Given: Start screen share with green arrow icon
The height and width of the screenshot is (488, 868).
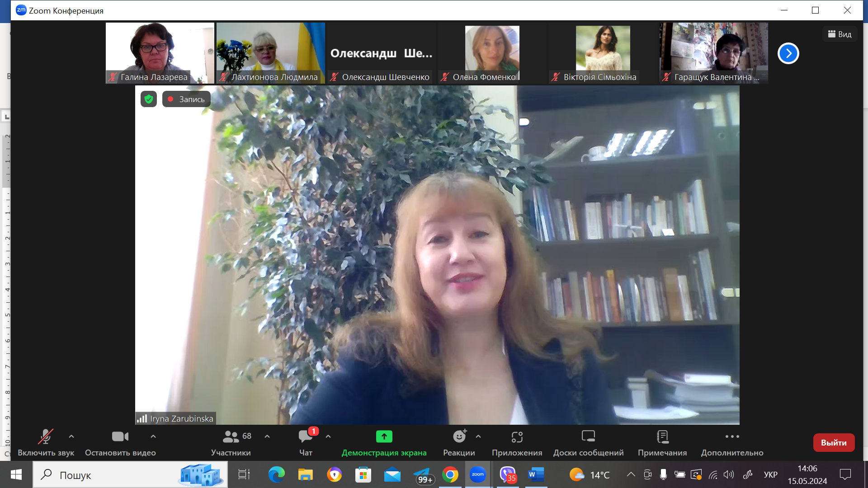Looking at the screenshot, I should point(384,437).
